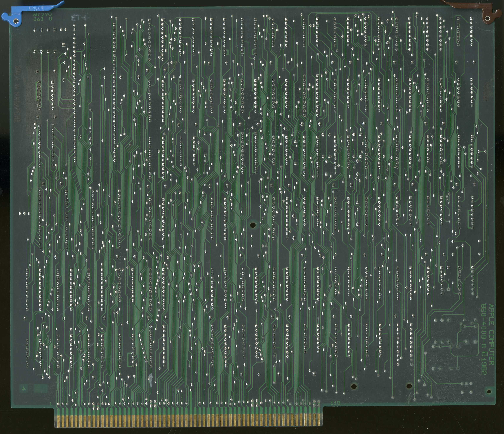Click the rivet hole in blue ejector
This screenshot has height=434, width=504.
point(16,21)
